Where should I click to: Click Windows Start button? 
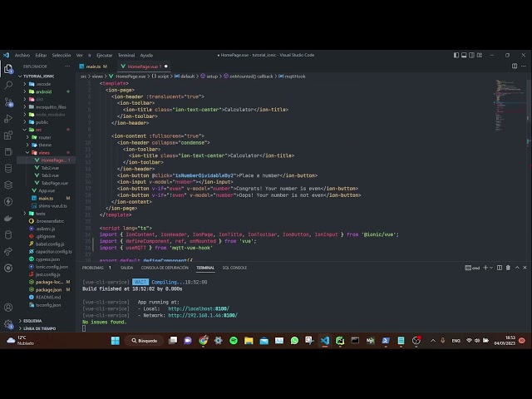point(116,340)
